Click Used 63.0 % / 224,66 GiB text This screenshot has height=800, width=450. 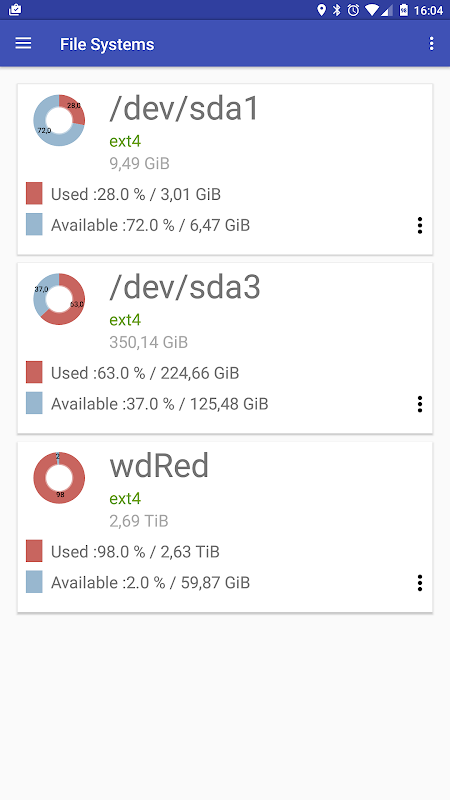pyautogui.click(x=145, y=373)
